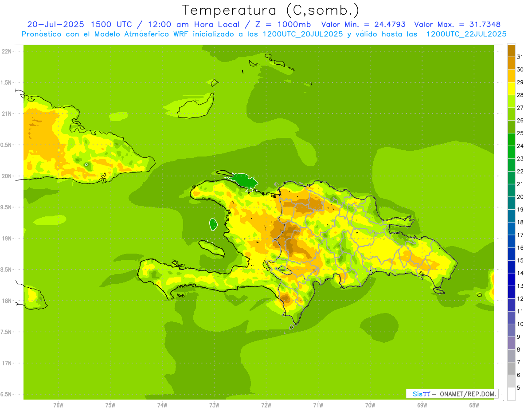Click the '68W' longitude label
Image resolution: width=532 pixels, height=411 pixels.
click(474, 405)
